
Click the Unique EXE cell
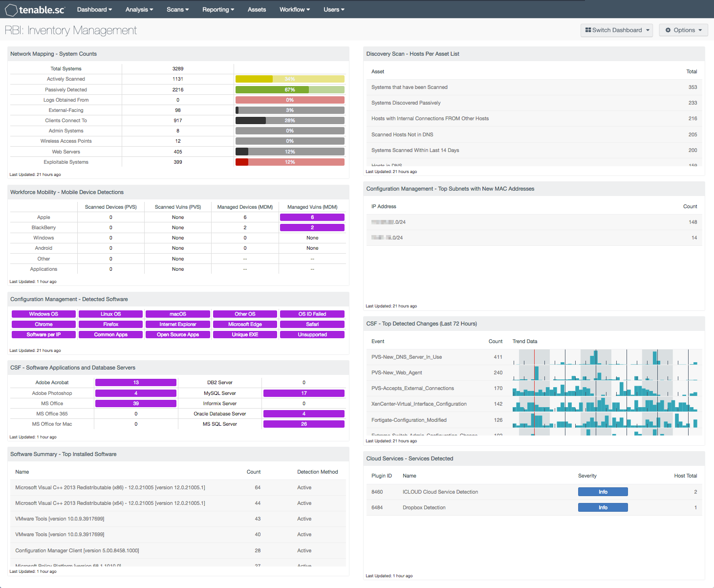tap(245, 334)
